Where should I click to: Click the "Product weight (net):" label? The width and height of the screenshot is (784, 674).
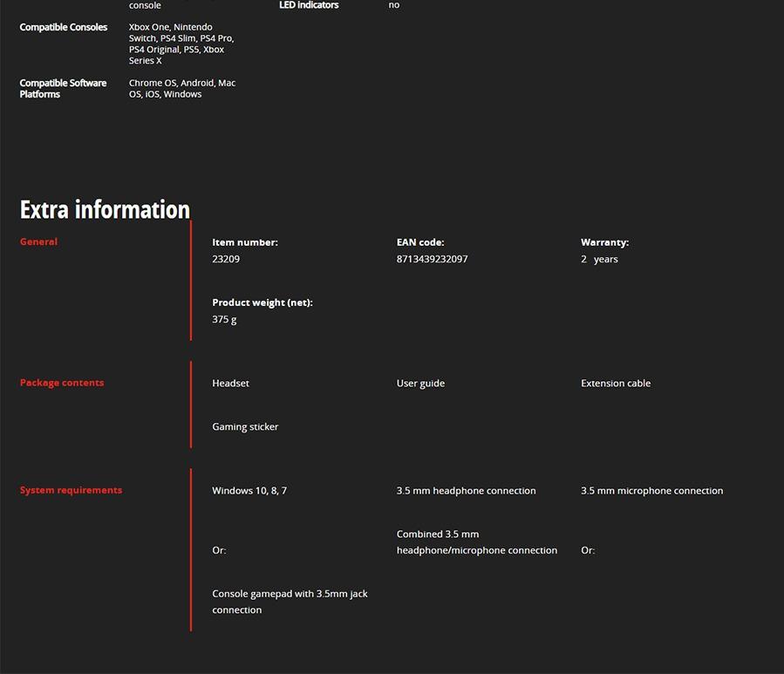tap(262, 303)
